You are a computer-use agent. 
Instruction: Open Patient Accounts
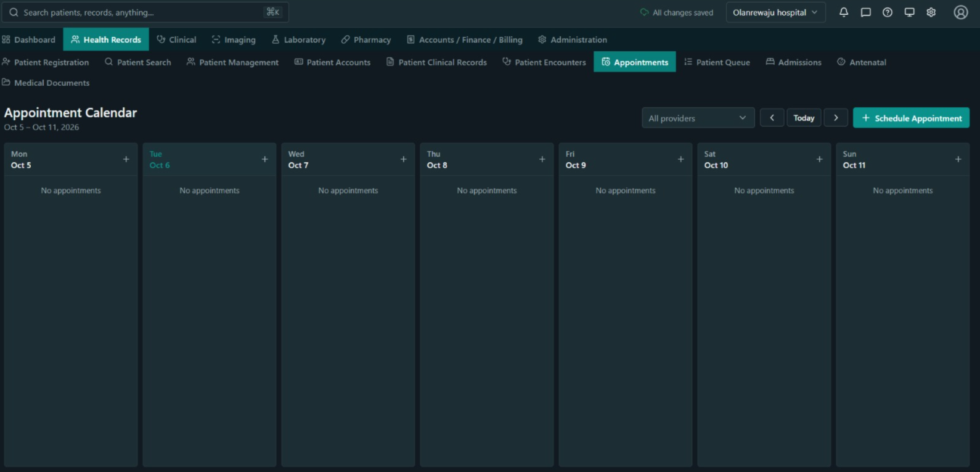333,62
